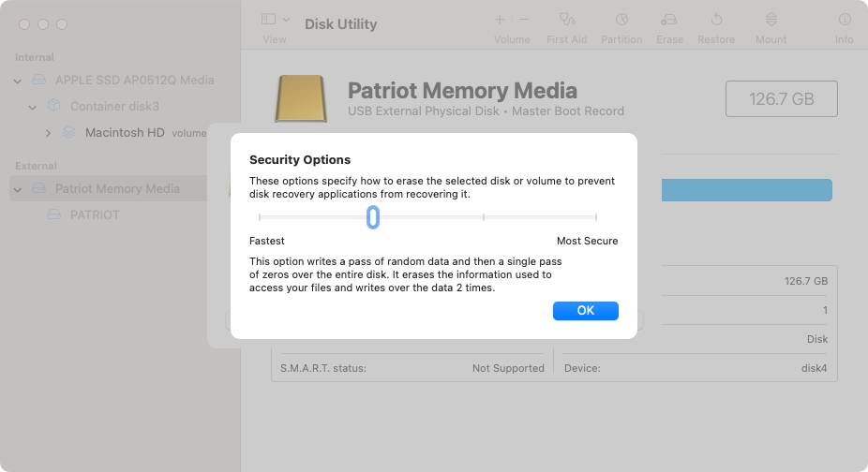The height and width of the screenshot is (472, 868).
Task: Click the security level slider handle
Action: tap(372, 217)
